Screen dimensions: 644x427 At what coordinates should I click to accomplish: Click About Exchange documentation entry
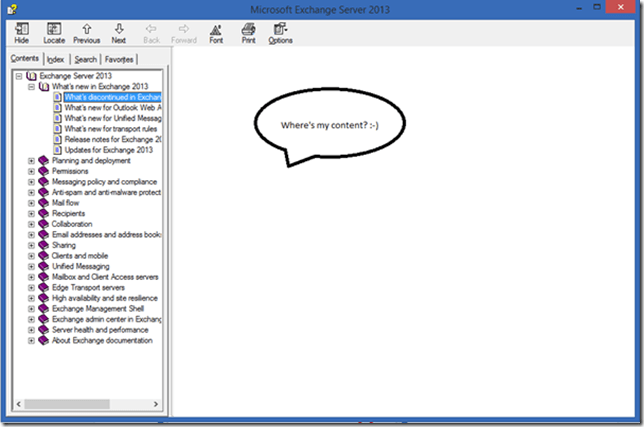[x=101, y=340]
